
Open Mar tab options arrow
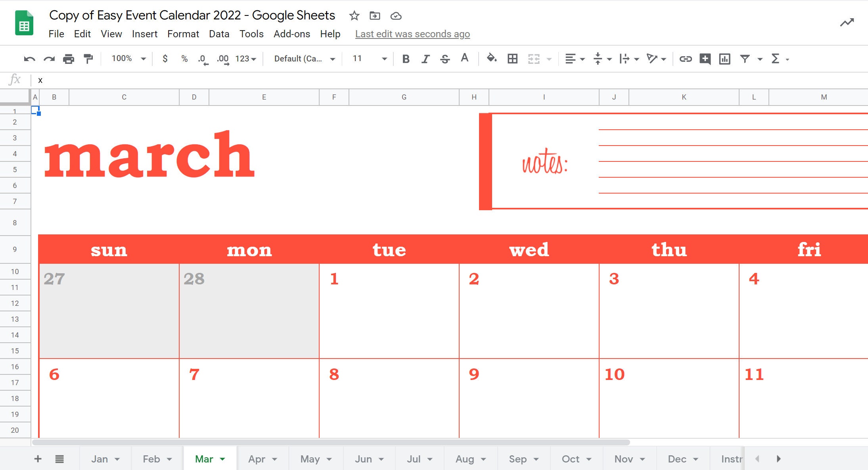[x=222, y=459]
